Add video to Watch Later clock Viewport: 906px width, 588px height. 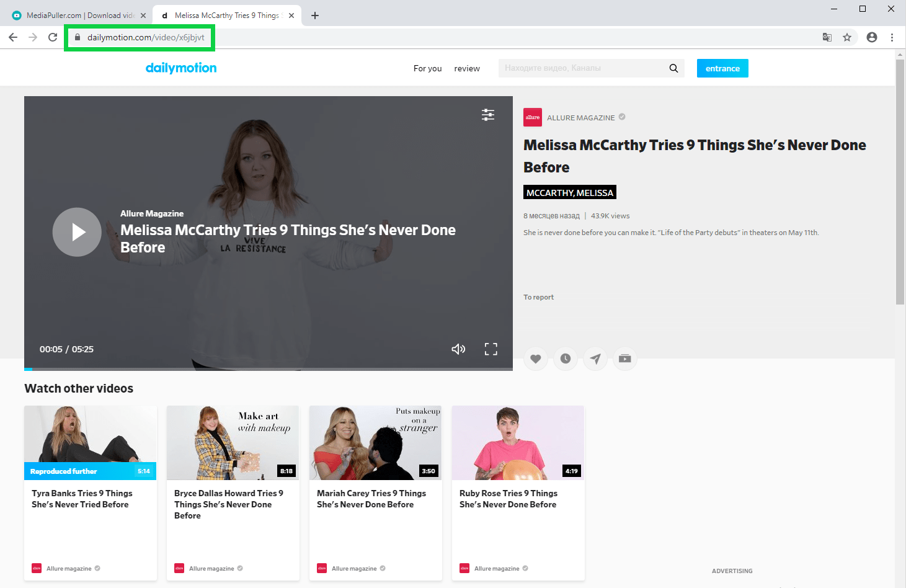pyautogui.click(x=566, y=359)
